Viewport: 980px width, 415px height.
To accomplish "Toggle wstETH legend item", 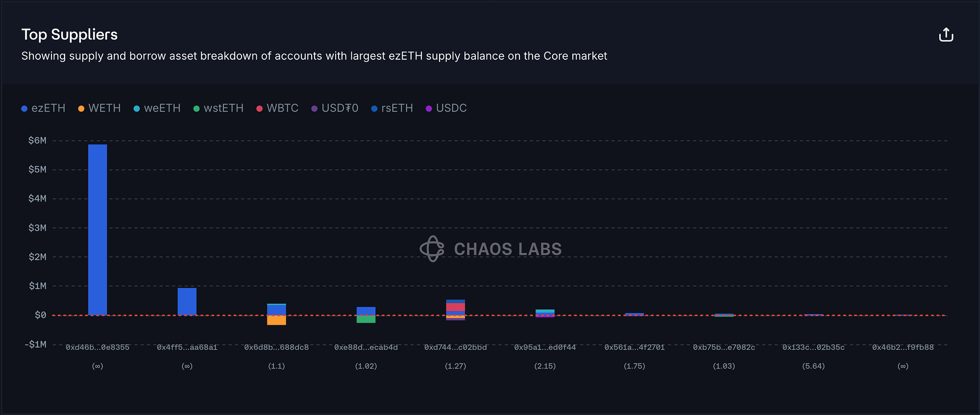I will (x=218, y=108).
